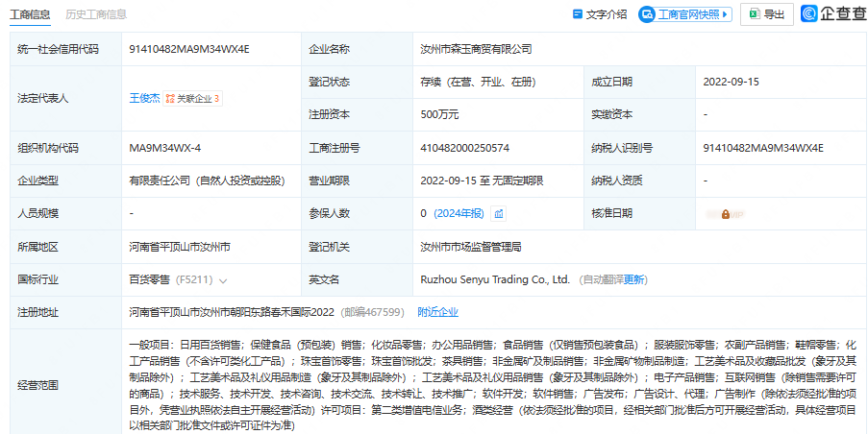Click the unified credit code 91410482MA9M34WX4E

tap(189, 49)
